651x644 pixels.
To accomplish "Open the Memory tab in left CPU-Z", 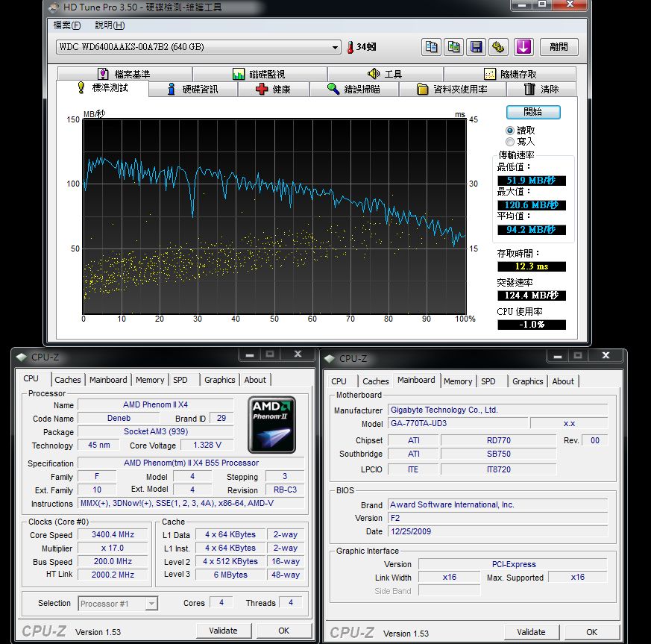I will (x=150, y=380).
